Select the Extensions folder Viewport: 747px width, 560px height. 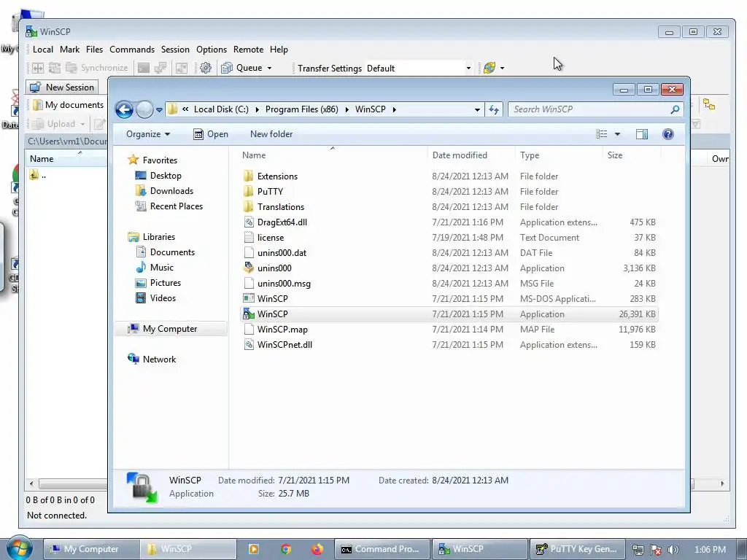(x=277, y=176)
